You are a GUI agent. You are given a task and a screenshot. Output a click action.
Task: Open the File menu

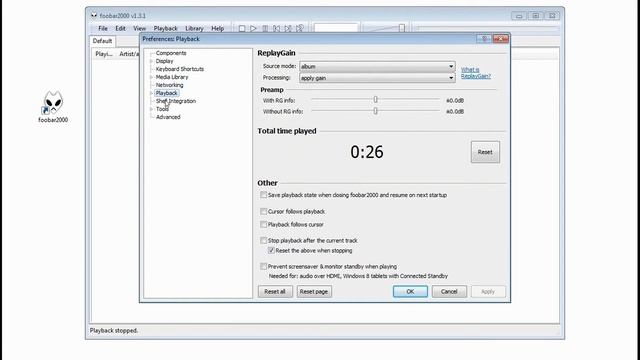pos(103,29)
